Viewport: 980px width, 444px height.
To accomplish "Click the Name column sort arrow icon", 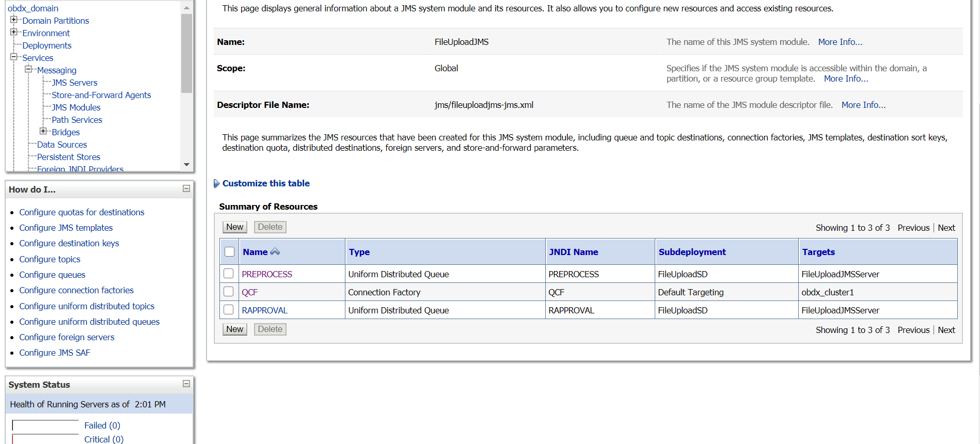I will (x=275, y=252).
